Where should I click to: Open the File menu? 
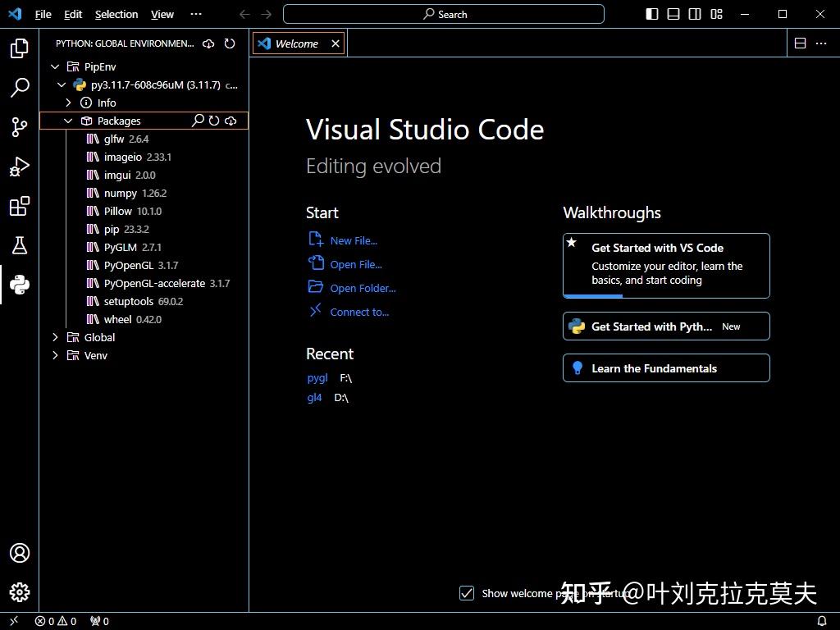[43, 14]
